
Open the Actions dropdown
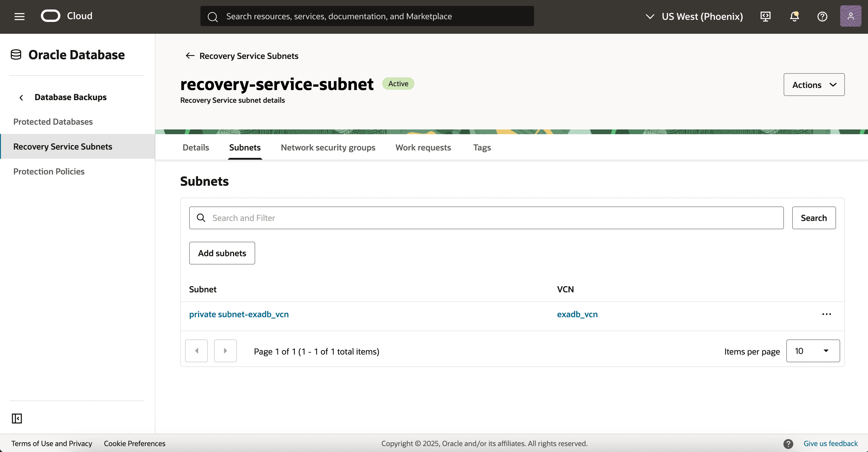click(x=814, y=85)
